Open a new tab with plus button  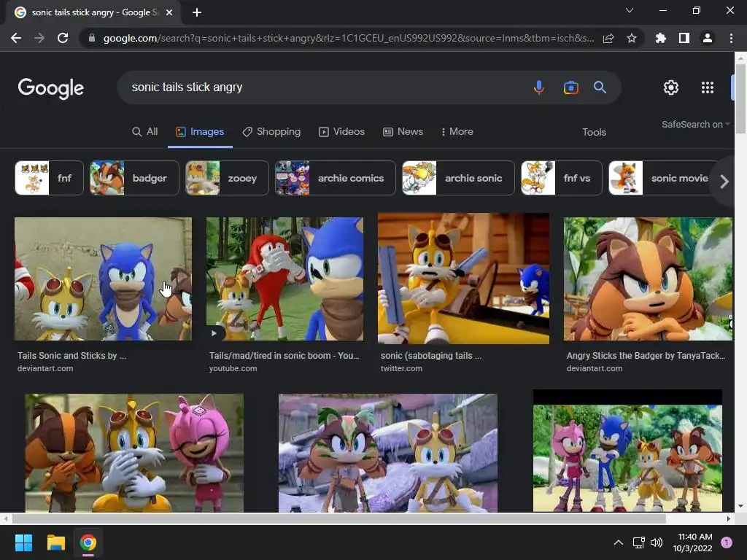197,12
